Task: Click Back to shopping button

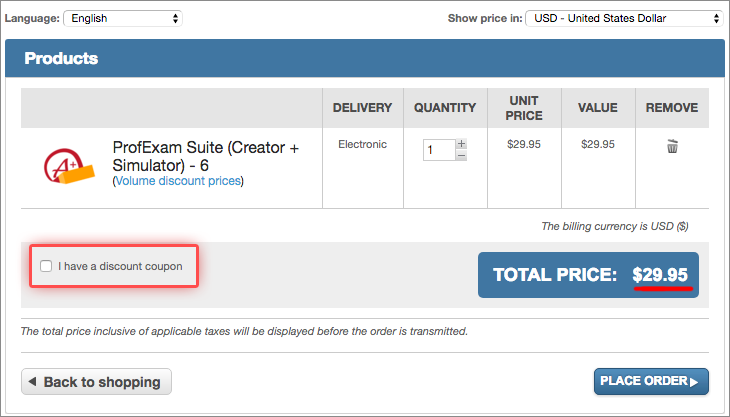Action: click(96, 382)
